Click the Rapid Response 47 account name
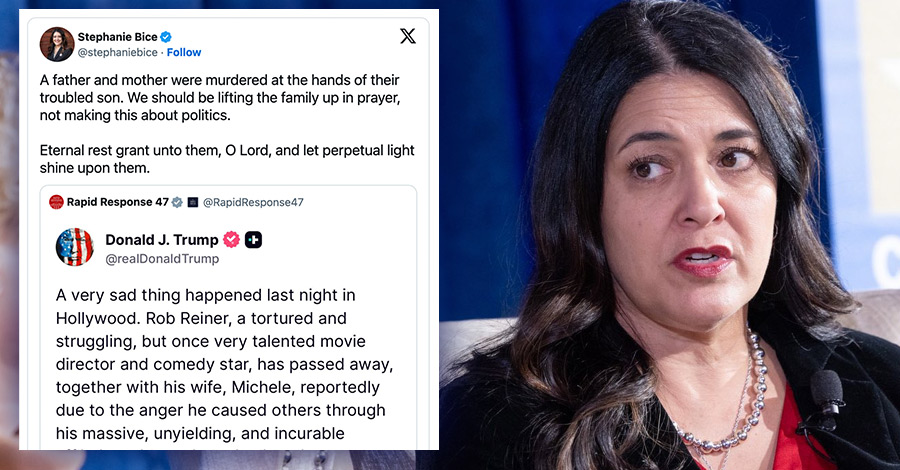The image size is (900, 470). click(x=118, y=202)
